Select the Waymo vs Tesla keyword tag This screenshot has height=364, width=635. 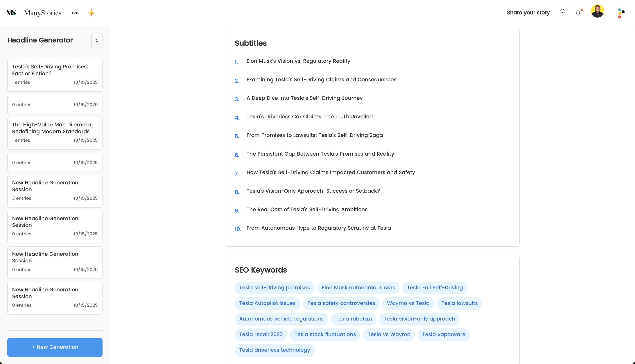tap(408, 303)
